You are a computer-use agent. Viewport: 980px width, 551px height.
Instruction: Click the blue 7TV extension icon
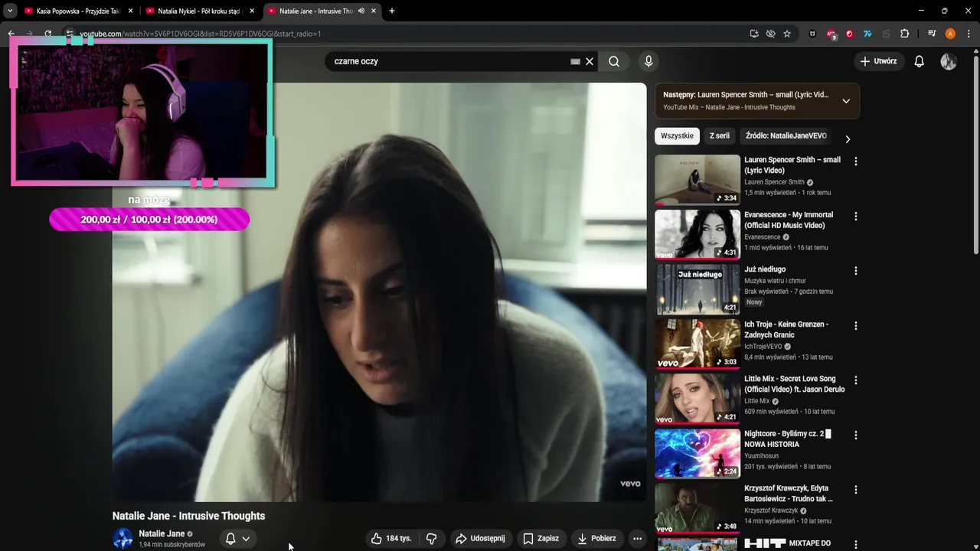[867, 34]
